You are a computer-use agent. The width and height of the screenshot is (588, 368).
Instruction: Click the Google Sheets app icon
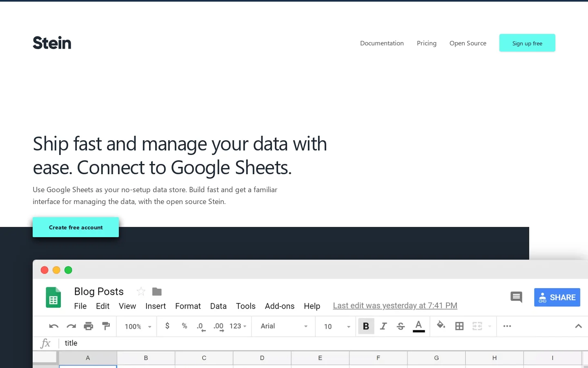(53, 297)
